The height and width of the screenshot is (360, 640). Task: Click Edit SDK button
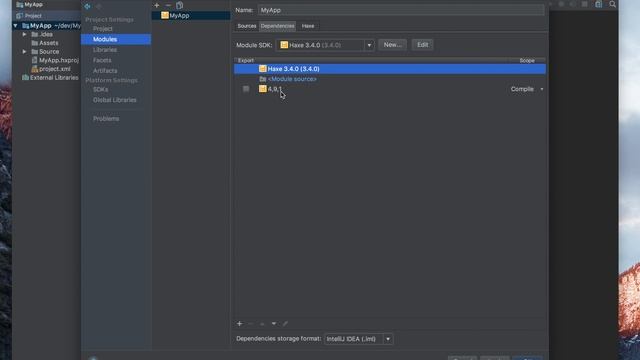pos(423,45)
